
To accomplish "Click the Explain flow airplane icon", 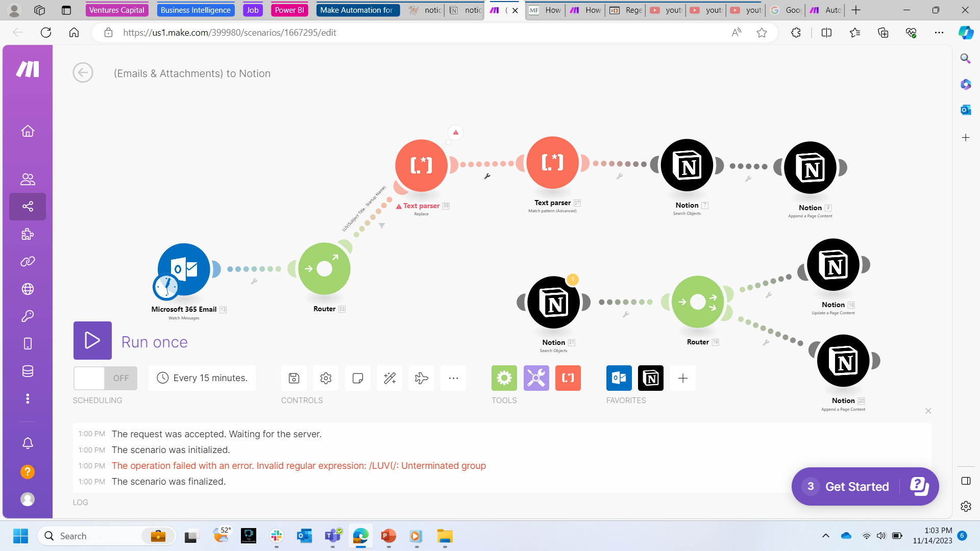I will (x=422, y=378).
